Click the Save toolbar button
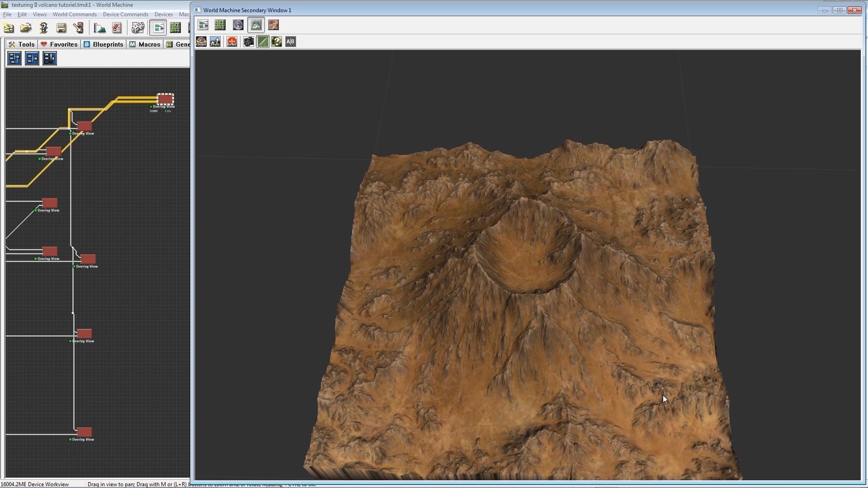The image size is (868, 488). 61,28
